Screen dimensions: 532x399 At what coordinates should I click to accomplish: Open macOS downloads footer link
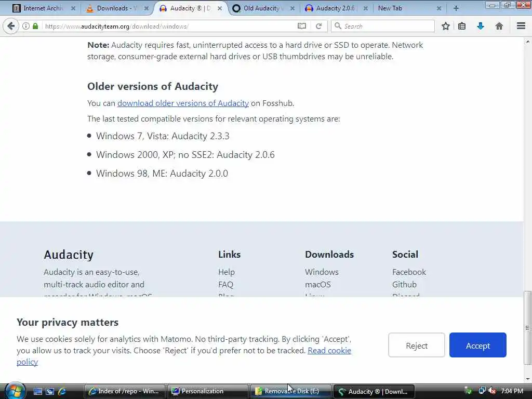click(317, 284)
